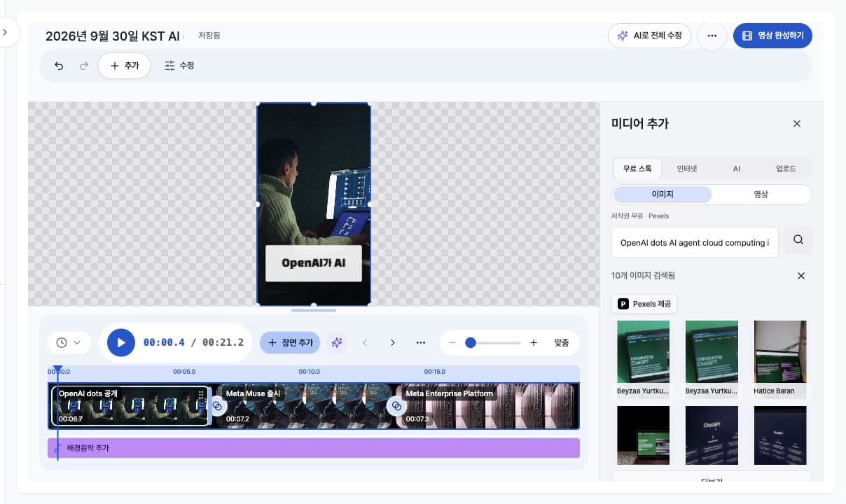Click the timeline zoom slider handle
This screenshot has width=846, height=504.
471,343
